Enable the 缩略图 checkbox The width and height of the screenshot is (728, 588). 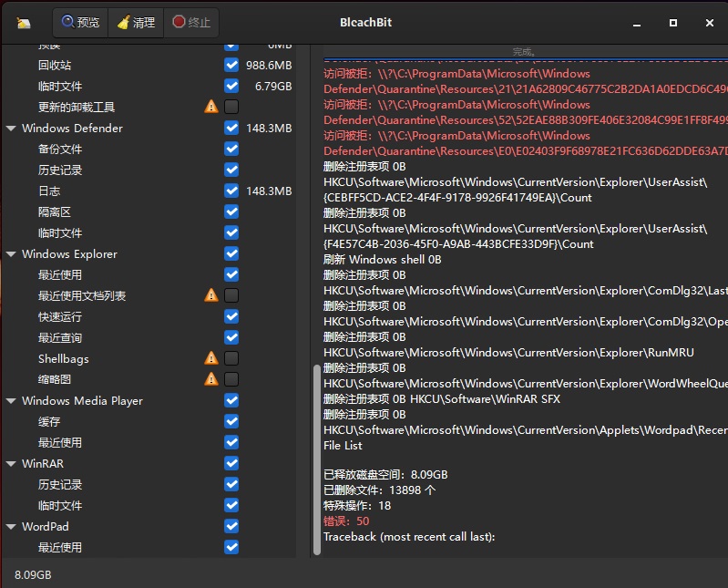tap(231, 379)
